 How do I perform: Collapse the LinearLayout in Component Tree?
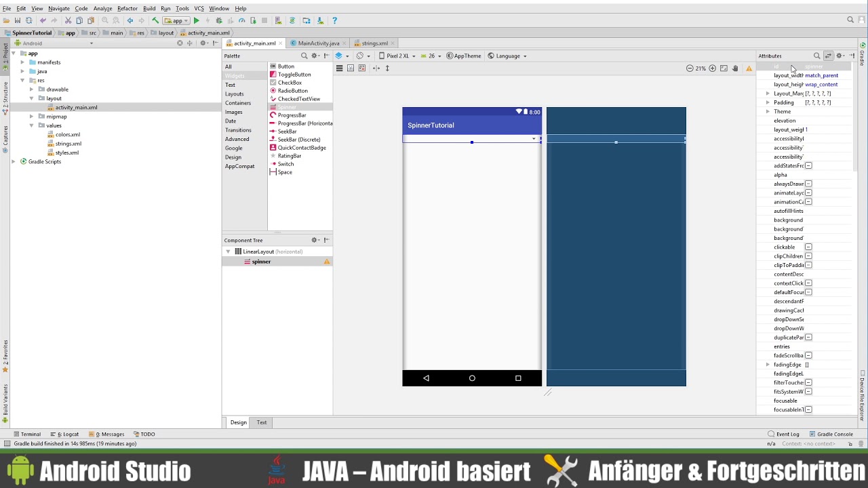click(228, 251)
